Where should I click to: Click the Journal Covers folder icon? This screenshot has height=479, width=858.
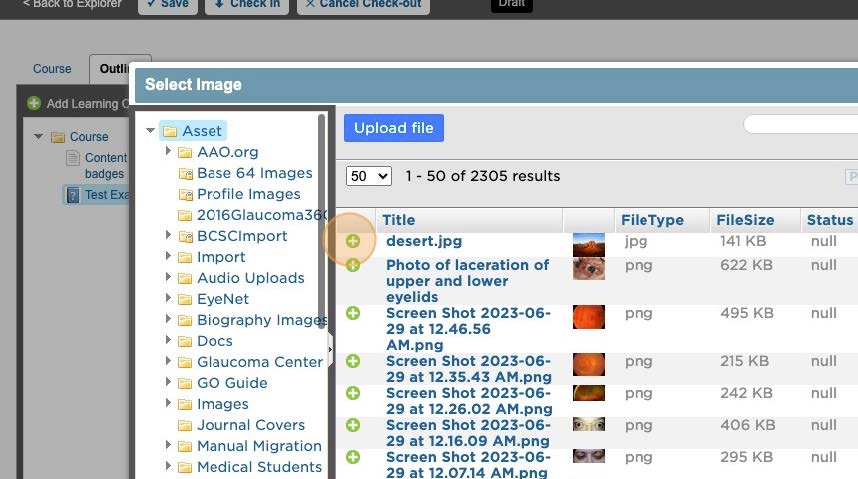185,425
